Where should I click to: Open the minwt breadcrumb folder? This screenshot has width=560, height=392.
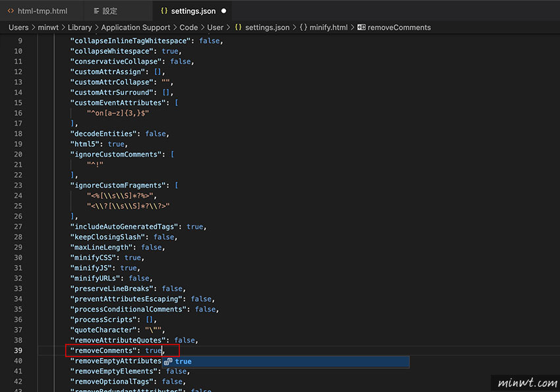(48, 28)
